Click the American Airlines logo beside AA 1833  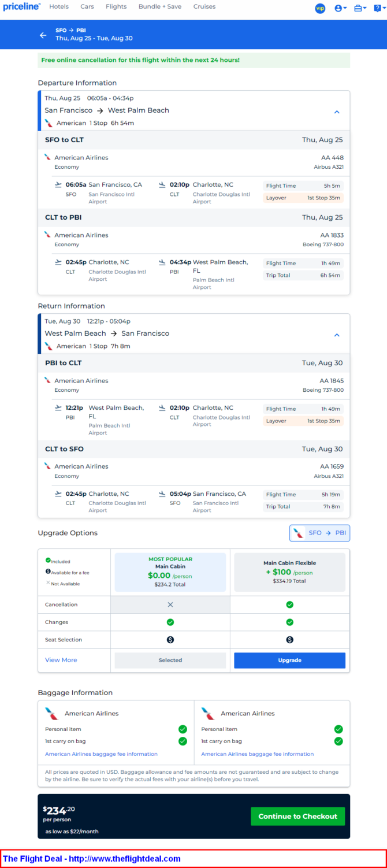tap(47, 235)
